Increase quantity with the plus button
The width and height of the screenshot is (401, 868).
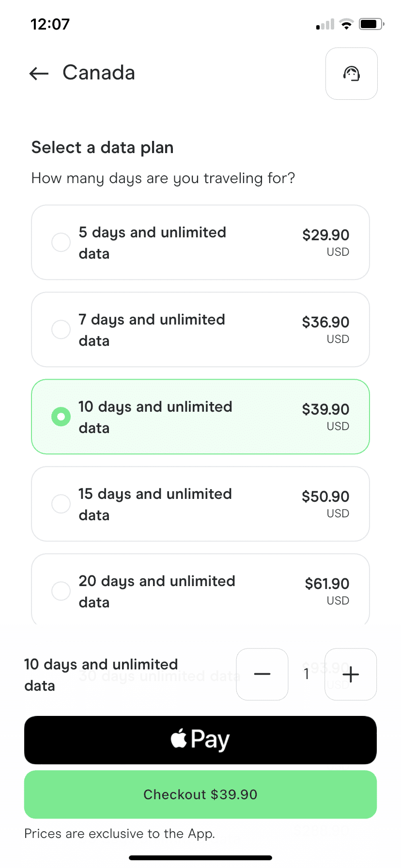click(x=351, y=674)
